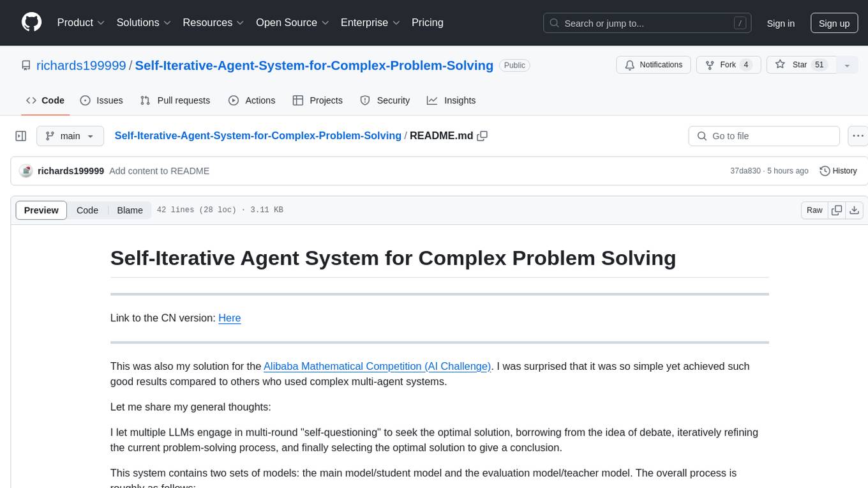Click the Public visibility badge
The image size is (868, 488).
[x=514, y=65]
